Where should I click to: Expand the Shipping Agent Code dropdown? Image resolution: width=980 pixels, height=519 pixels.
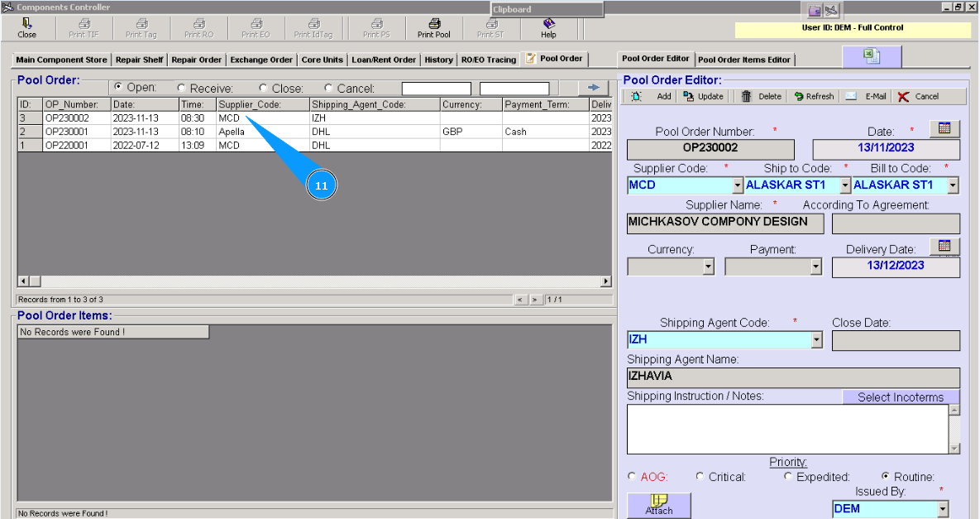pyautogui.click(x=816, y=339)
